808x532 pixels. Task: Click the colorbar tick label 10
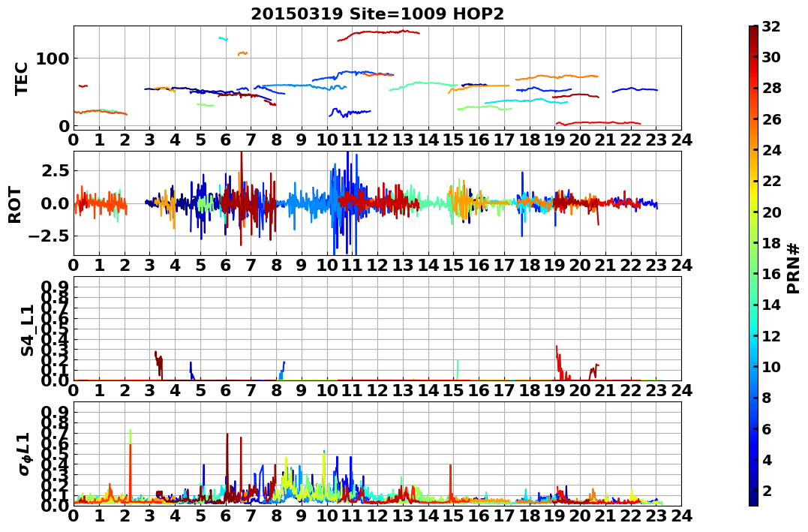coord(771,366)
